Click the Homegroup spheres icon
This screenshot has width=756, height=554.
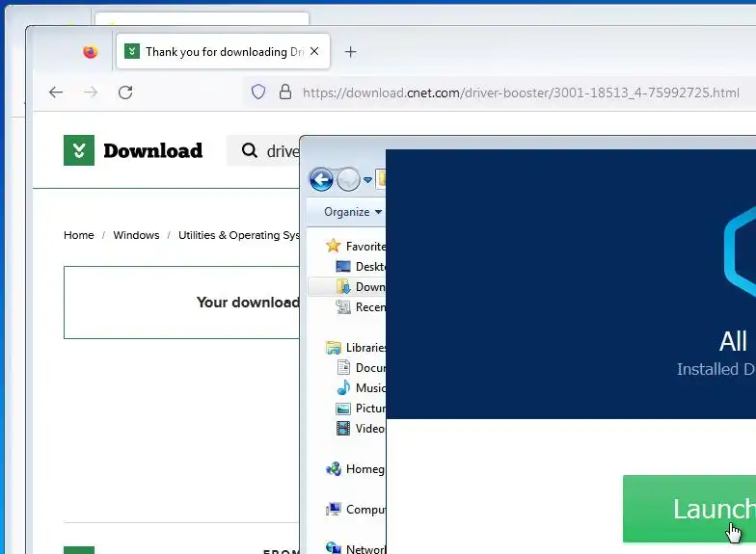click(334, 468)
